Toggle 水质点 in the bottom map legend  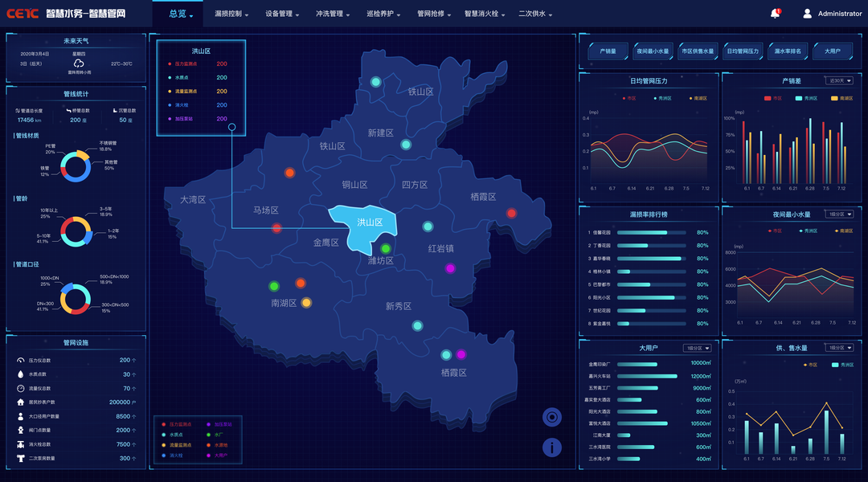[173, 435]
